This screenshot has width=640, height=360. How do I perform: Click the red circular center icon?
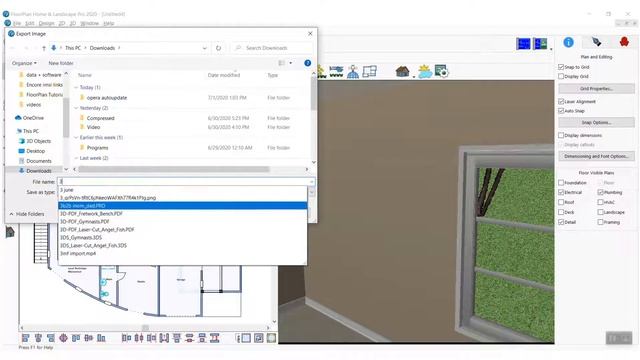[63, 338]
